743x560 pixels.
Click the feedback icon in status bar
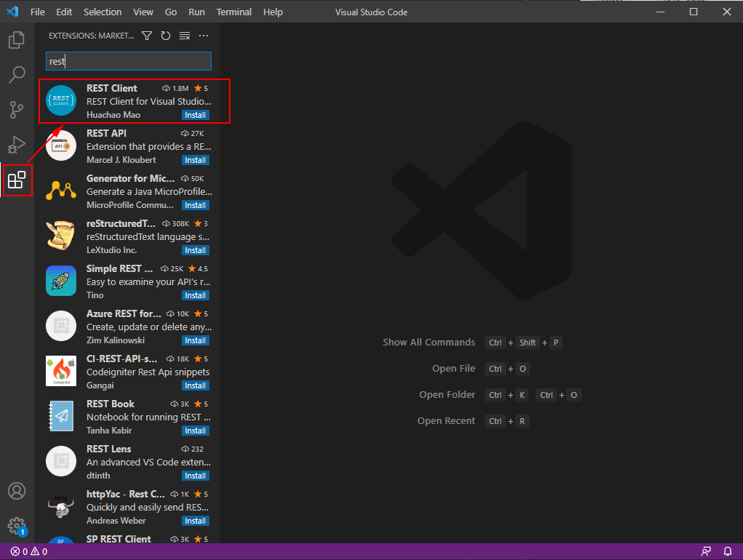[x=706, y=551]
